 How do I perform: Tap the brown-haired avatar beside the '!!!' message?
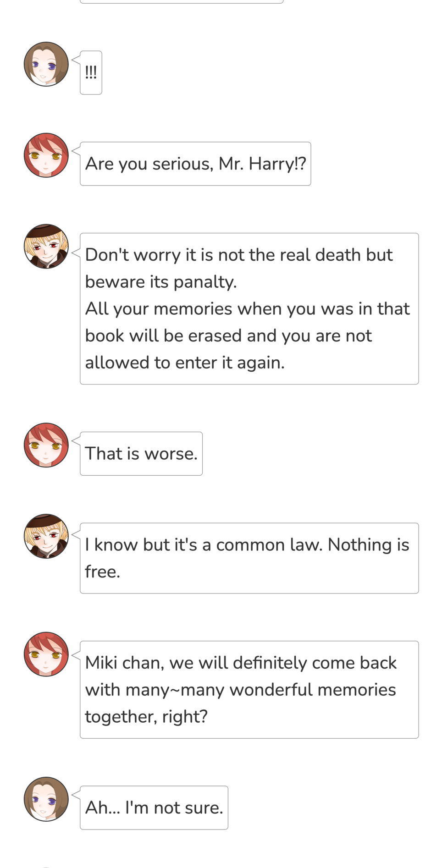click(46, 64)
